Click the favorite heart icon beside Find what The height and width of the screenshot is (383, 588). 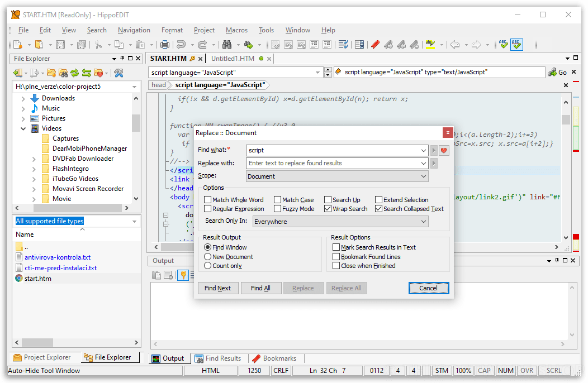[x=444, y=150]
